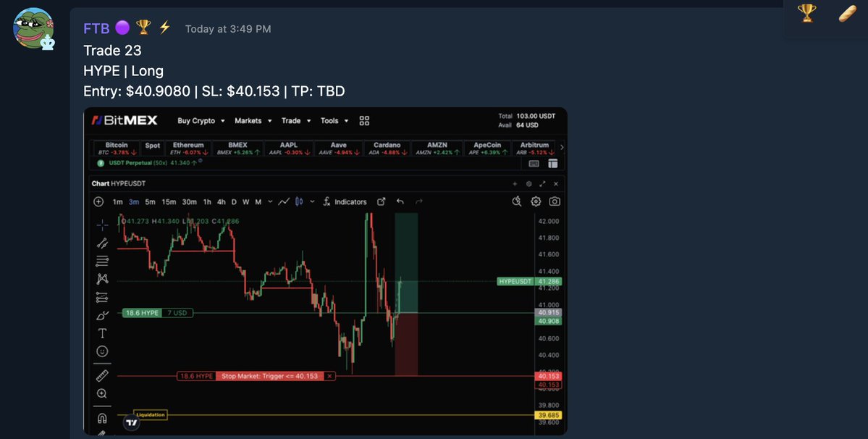Click the 18.6 HYPE position label
This screenshot has width=868, height=439.
(x=142, y=313)
